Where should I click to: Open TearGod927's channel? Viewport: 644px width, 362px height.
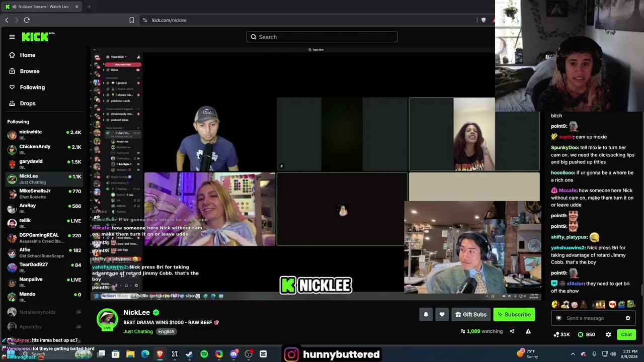pyautogui.click(x=44, y=267)
